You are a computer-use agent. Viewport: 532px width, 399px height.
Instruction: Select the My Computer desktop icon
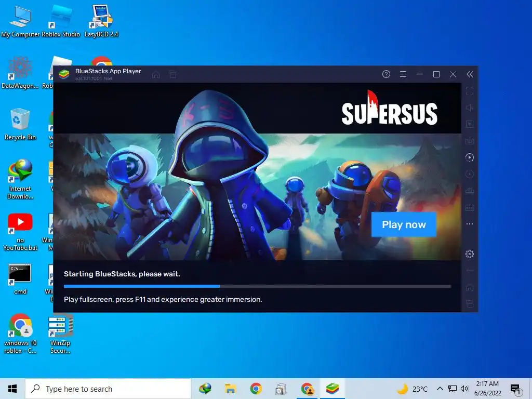20,21
